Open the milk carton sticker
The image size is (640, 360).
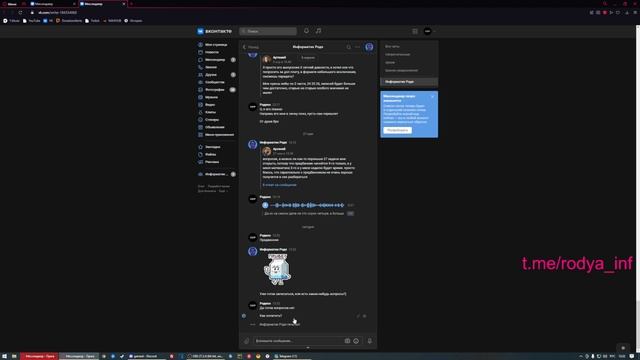click(x=278, y=269)
